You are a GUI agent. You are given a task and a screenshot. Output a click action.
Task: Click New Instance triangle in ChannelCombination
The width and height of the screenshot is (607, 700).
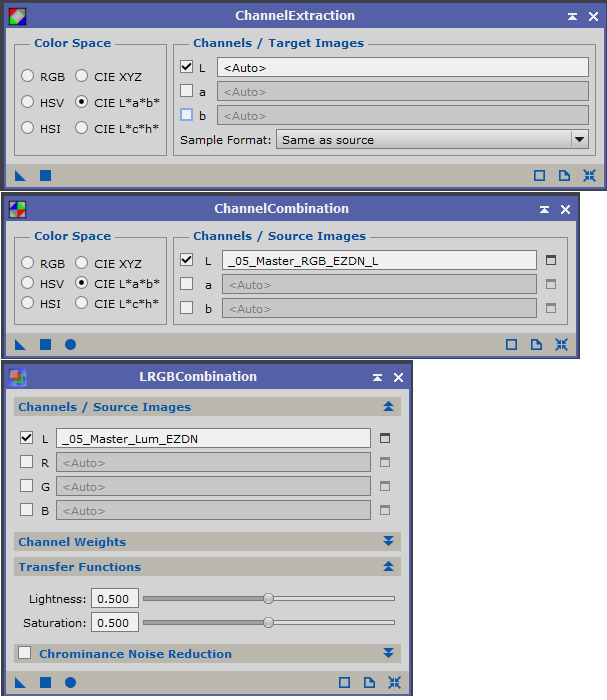(20, 344)
